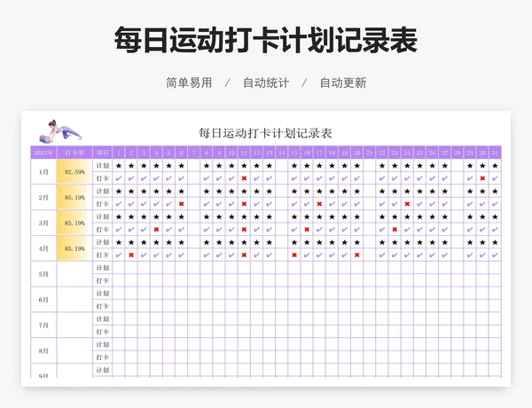Click the large bold 每日运动打卡计划记录表 heading

(266, 40)
